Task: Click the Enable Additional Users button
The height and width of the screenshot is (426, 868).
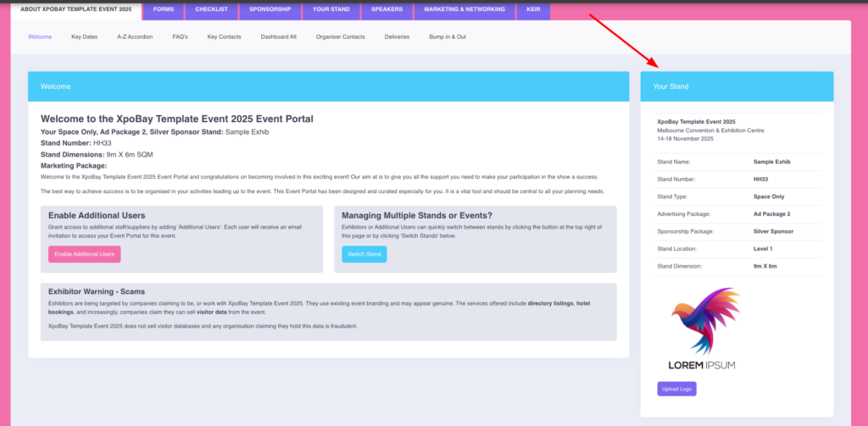Action: [84, 254]
